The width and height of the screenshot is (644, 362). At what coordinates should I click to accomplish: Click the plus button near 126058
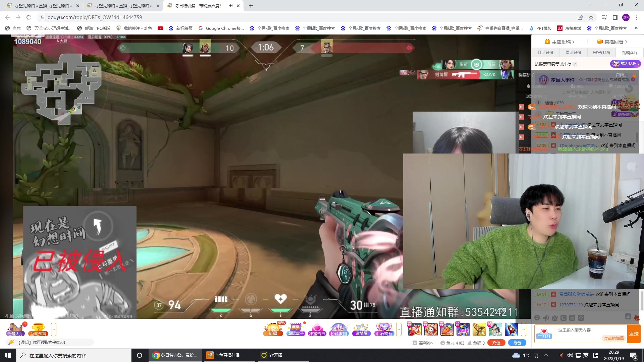(629, 89)
